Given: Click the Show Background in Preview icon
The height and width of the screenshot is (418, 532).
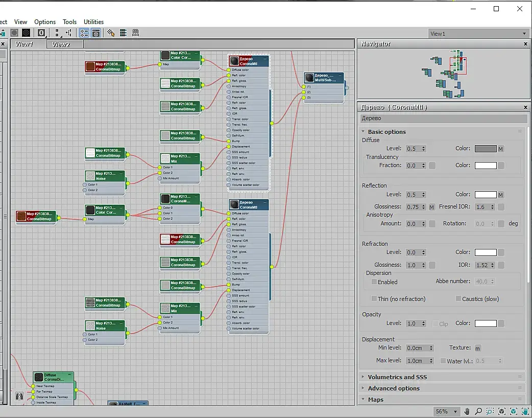Looking at the screenshot, I should point(26,33).
